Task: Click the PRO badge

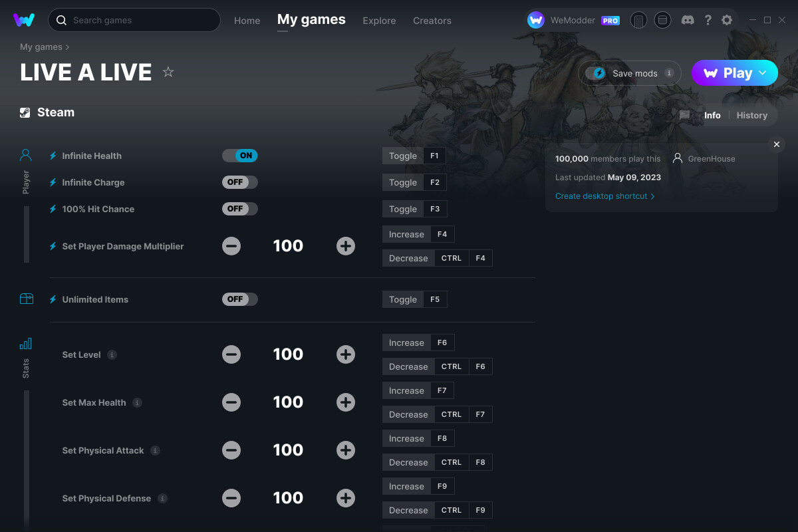Action: 610,21
